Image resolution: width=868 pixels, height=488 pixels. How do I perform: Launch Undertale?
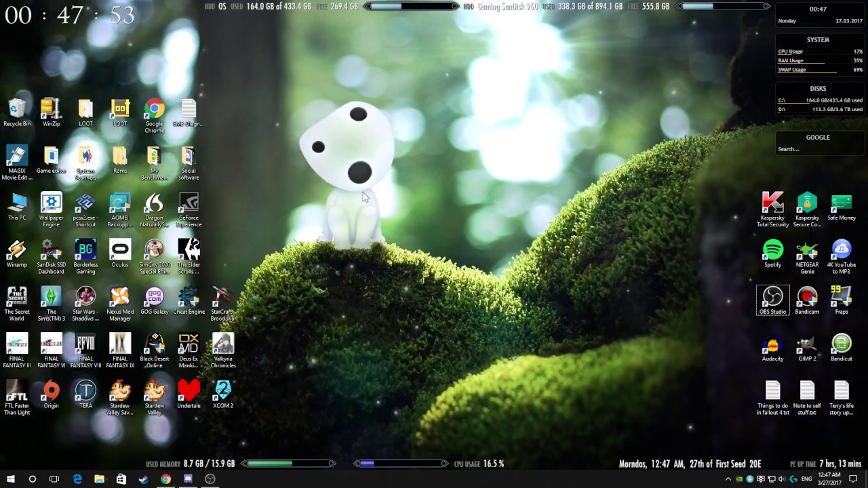pos(189,394)
